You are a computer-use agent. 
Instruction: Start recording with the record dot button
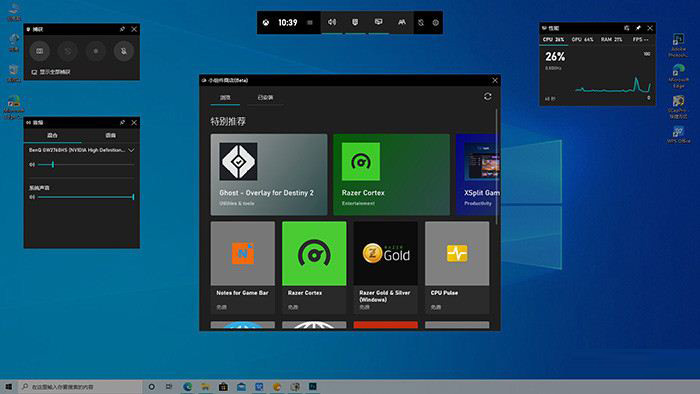[96, 51]
